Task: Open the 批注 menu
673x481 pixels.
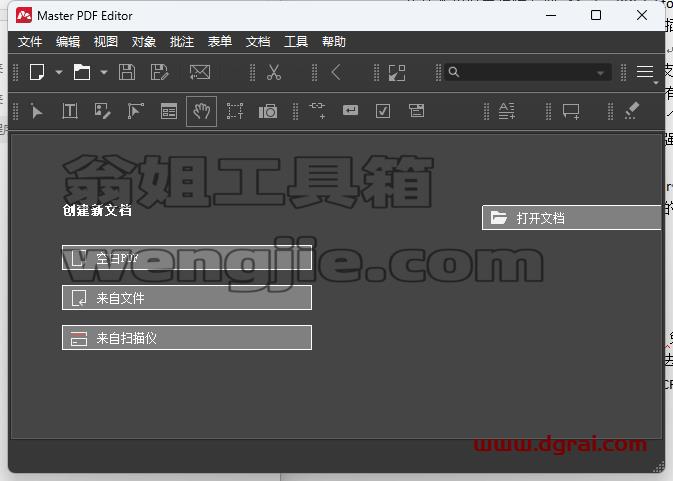Action: pyautogui.click(x=182, y=42)
